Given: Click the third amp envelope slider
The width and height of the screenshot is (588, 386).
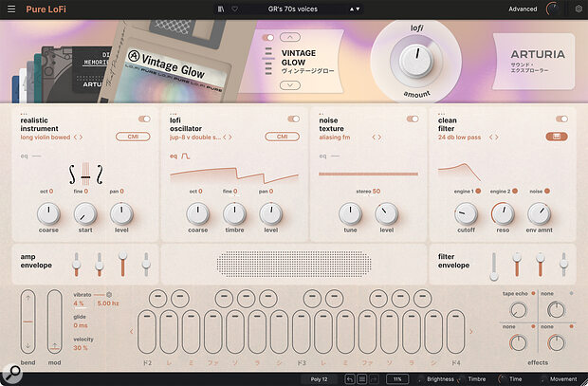Looking at the screenshot, I should pos(122,264).
